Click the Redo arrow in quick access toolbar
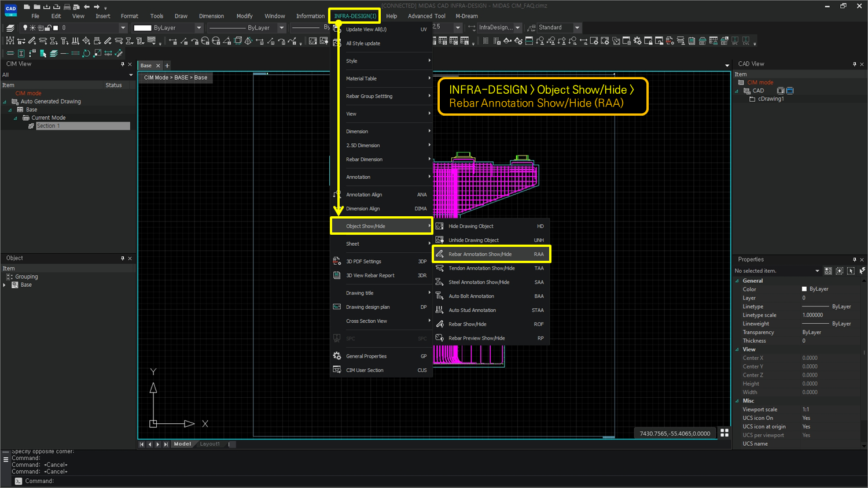The width and height of the screenshot is (868, 488). tap(97, 7)
